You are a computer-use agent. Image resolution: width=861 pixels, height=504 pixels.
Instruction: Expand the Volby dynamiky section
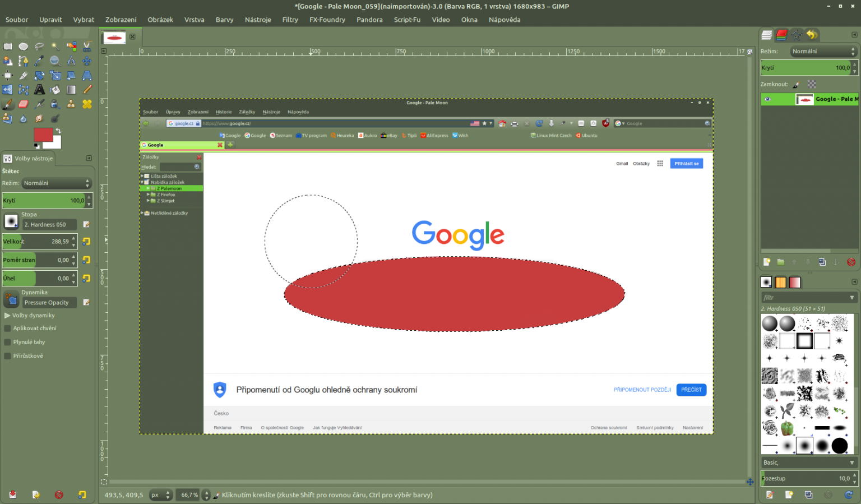[7, 316]
